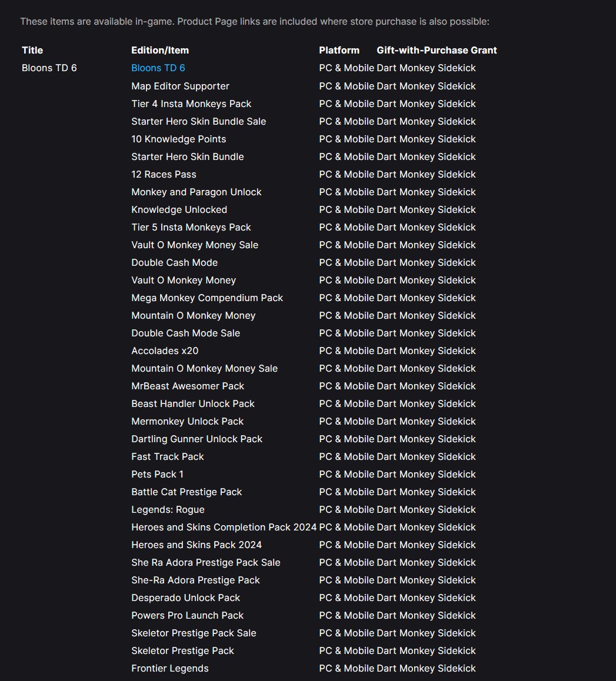
Task: Select 'Tier 5 Insta Monkeys Pack' text
Action: coord(191,228)
